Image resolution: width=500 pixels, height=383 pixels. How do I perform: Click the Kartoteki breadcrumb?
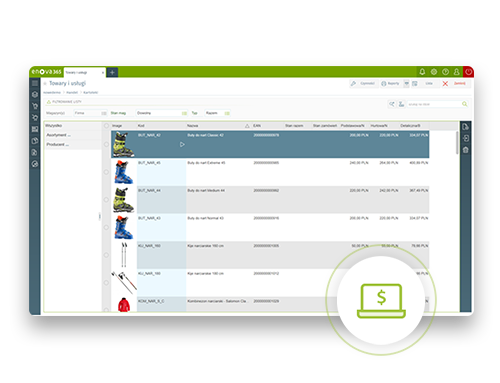tap(91, 93)
